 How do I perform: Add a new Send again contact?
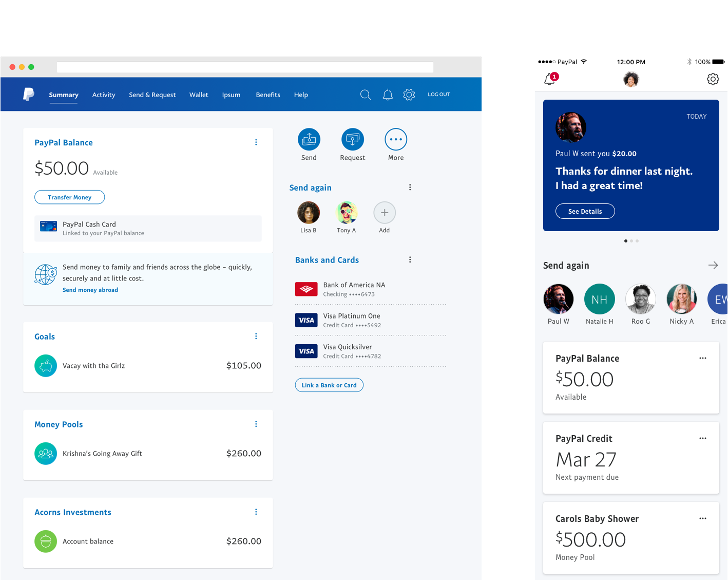(x=385, y=213)
